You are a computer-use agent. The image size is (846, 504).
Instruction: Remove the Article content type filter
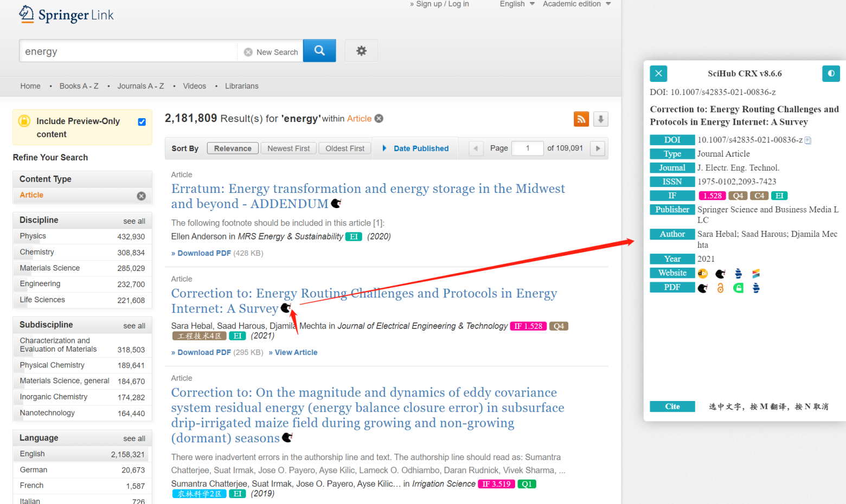point(142,196)
